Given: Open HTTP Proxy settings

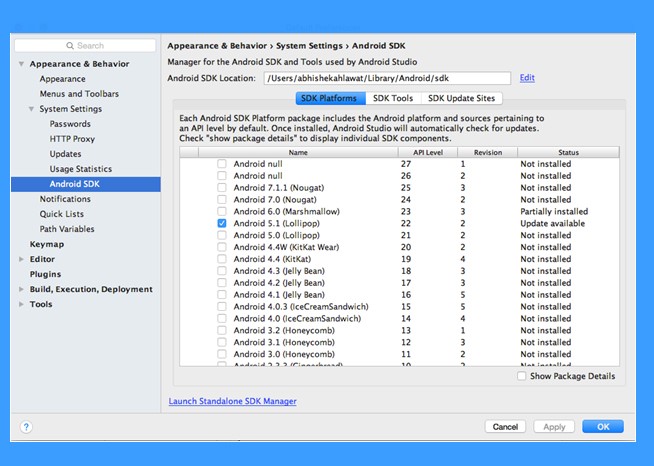Looking at the screenshot, I should pyautogui.click(x=72, y=139).
